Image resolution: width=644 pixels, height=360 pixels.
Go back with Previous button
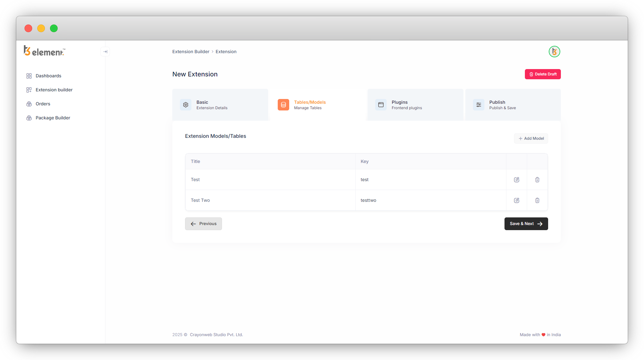tap(204, 224)
